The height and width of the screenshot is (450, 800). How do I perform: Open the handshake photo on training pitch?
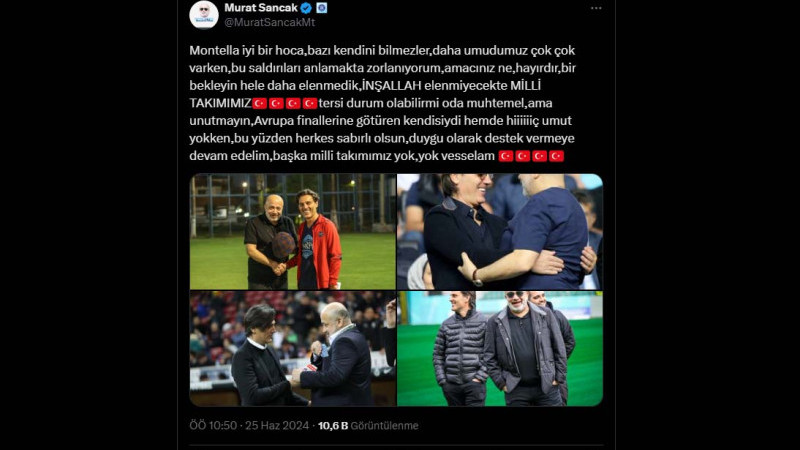click(x=293, y=232)
